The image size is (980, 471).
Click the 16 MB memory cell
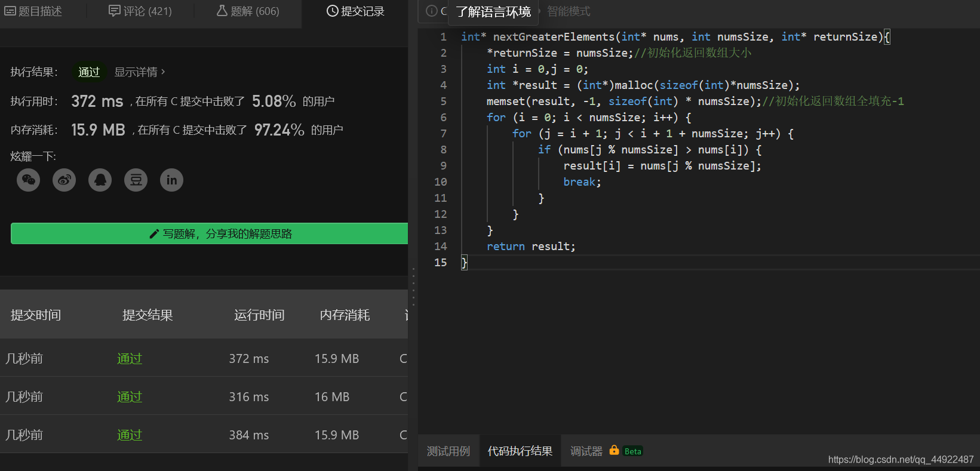click(332, 396)
